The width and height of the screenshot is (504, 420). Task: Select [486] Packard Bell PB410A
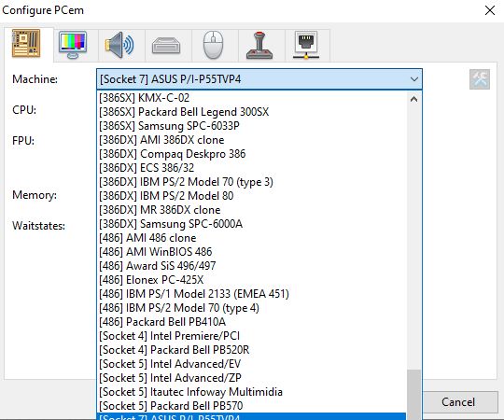[x=252, y=322]
